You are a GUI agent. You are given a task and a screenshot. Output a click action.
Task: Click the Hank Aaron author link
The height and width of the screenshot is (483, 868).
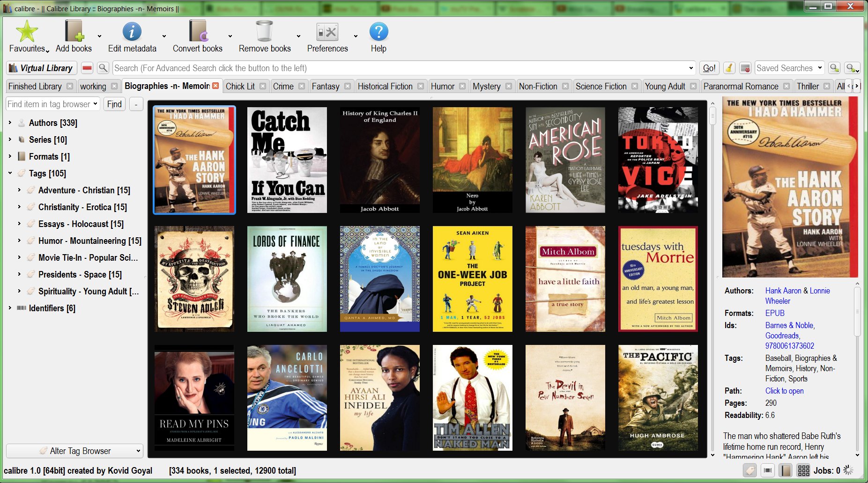click(x=783, y=291)
